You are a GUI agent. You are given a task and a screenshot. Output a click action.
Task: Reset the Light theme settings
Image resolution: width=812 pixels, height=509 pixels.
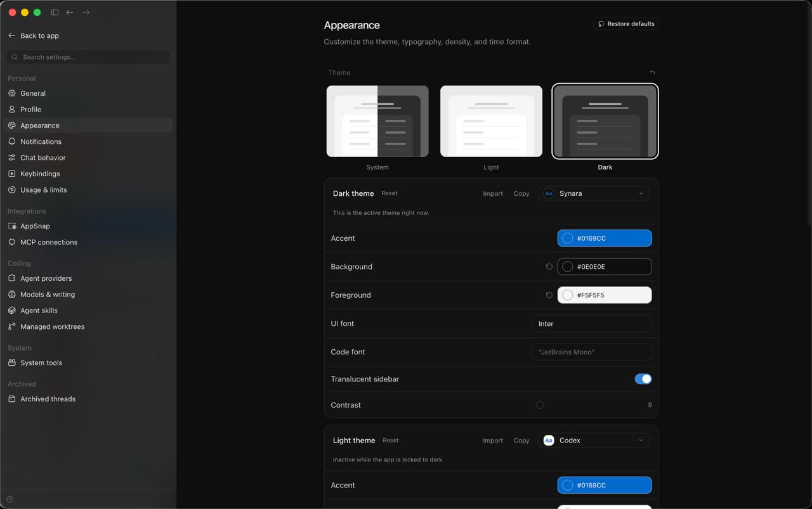[x=391, y=440]
